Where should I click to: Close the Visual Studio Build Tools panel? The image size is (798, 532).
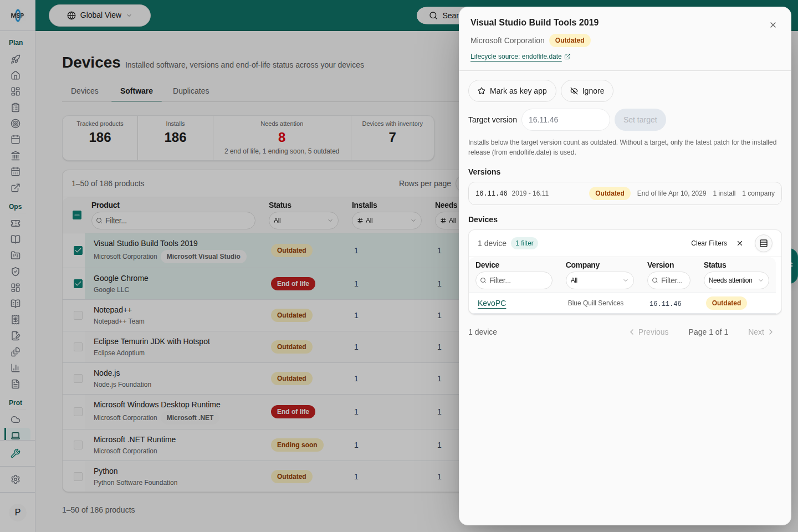[x=773, y=25]
